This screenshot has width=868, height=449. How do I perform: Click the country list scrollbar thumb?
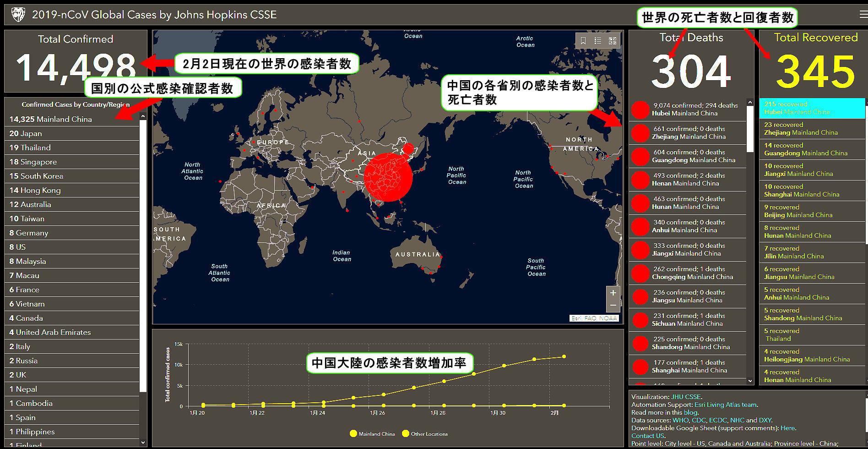pyautogui.click(x=143, y=256)
